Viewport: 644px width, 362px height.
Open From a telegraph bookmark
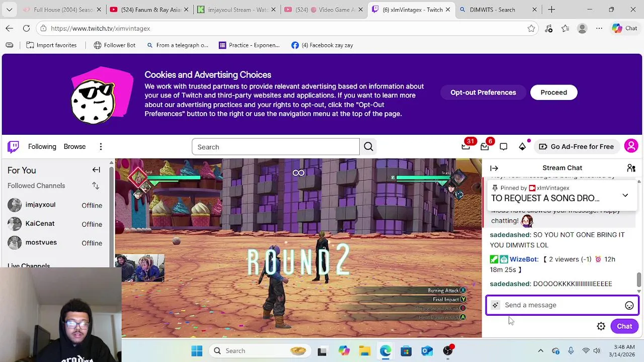click(x=177, y=45)
